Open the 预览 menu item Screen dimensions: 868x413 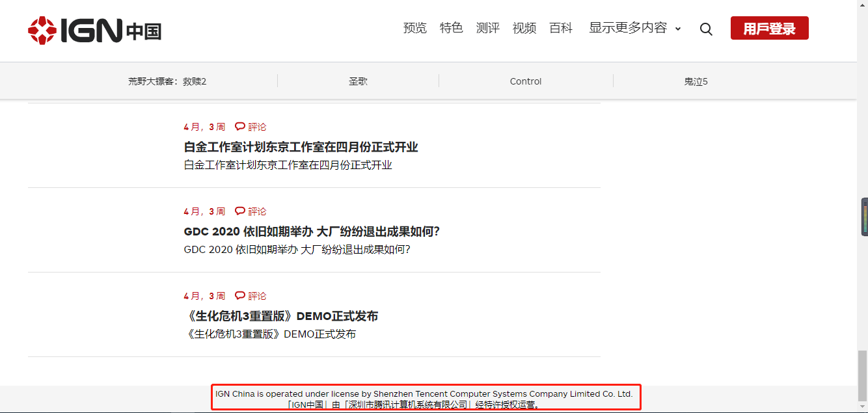414,28
